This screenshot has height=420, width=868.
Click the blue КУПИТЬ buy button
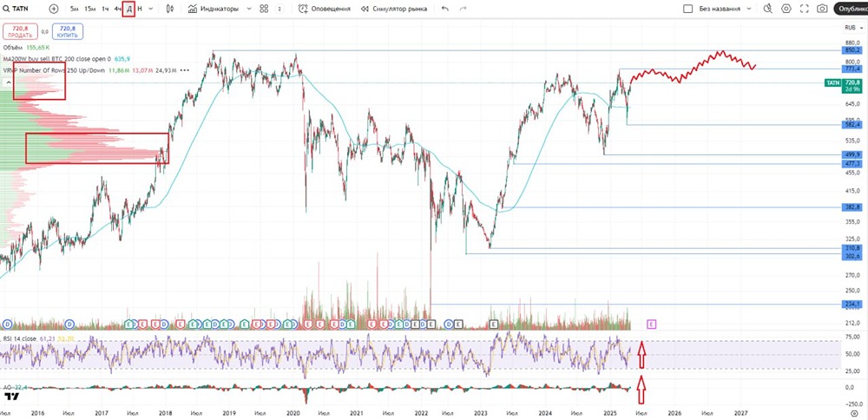pyautogui.click(x=68, y=31)
